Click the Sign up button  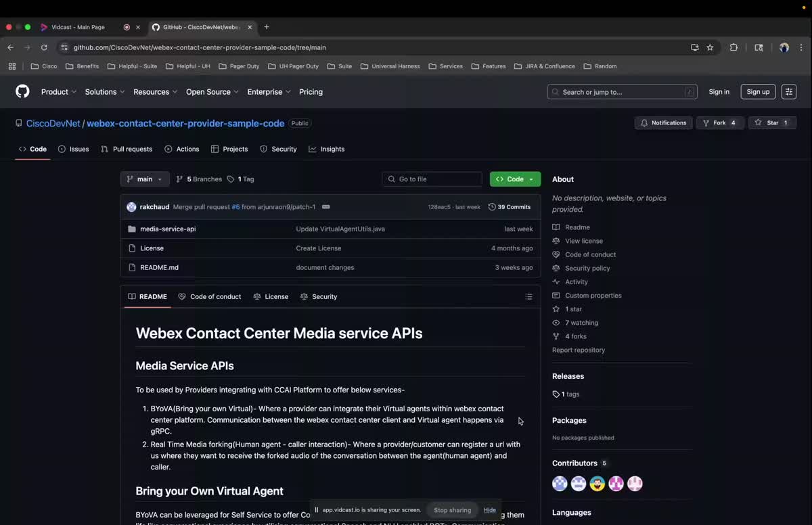[758, 91]
